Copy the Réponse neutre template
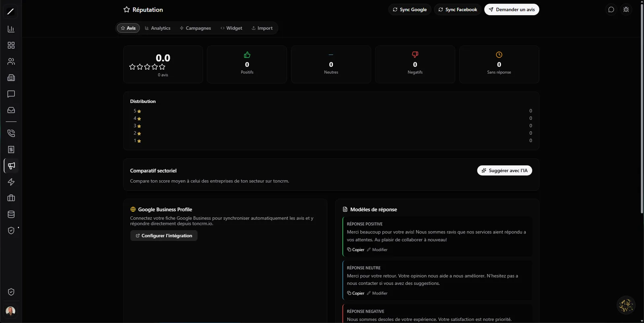This screenshot has width=644, height=323. (356, 293)
